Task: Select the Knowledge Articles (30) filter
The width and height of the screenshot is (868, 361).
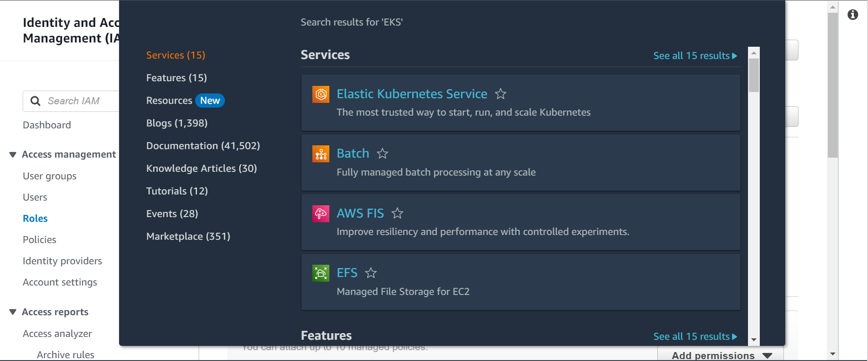Action: click(x=202, y=168)
